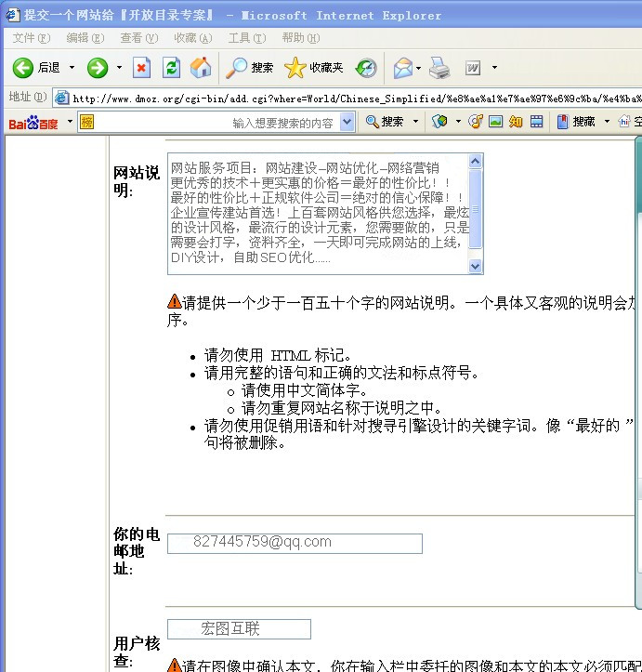This screenshot has height=672, width=642.
Task: Click the Print icon in toolbar
Action: (439, 68)
